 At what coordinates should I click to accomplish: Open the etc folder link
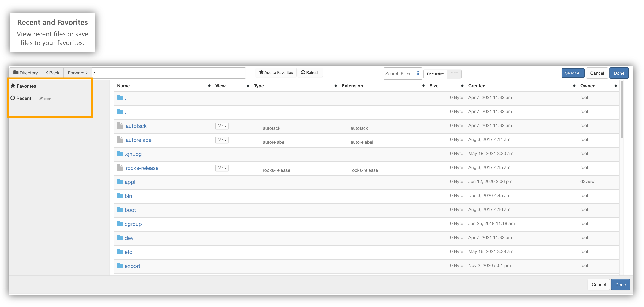pyautogui.click(x=128, y=252)
